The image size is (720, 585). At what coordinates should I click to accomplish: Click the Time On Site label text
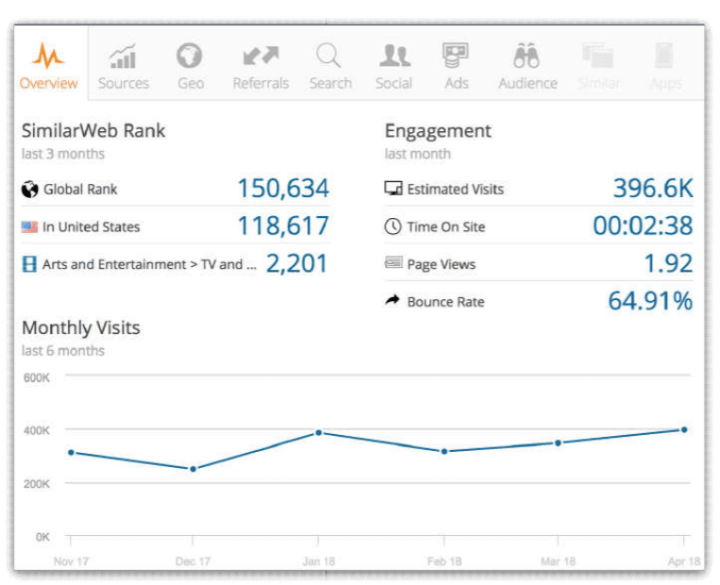(x=446, y=227)
